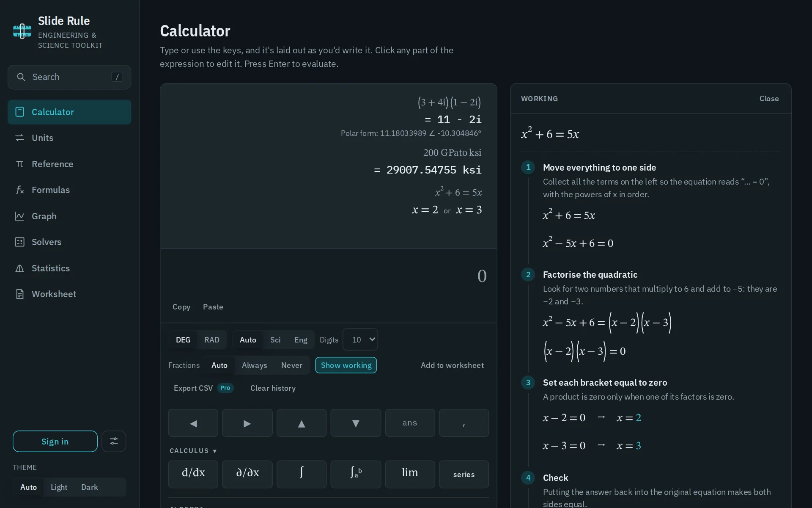
Task: Open the Calculator page
Action: click(x=69, y=112)
